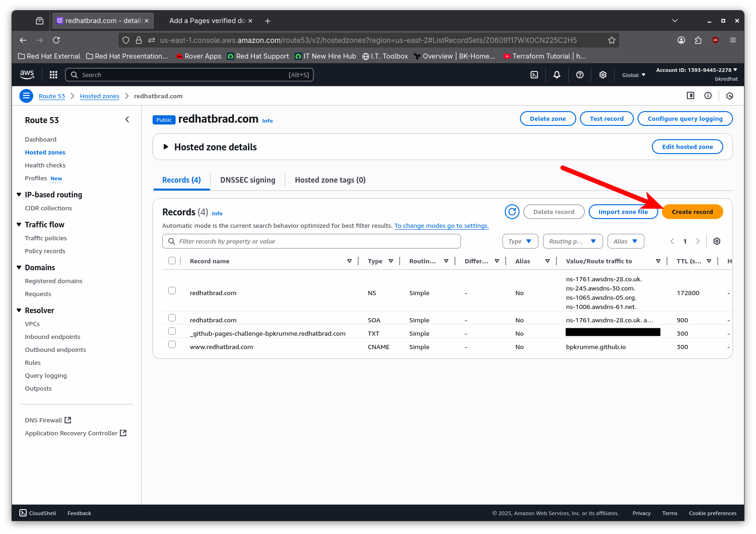Viewport: 756px width, 534px height.
Task: Select all records with header checkbox
Action: (x=172, y=261)
